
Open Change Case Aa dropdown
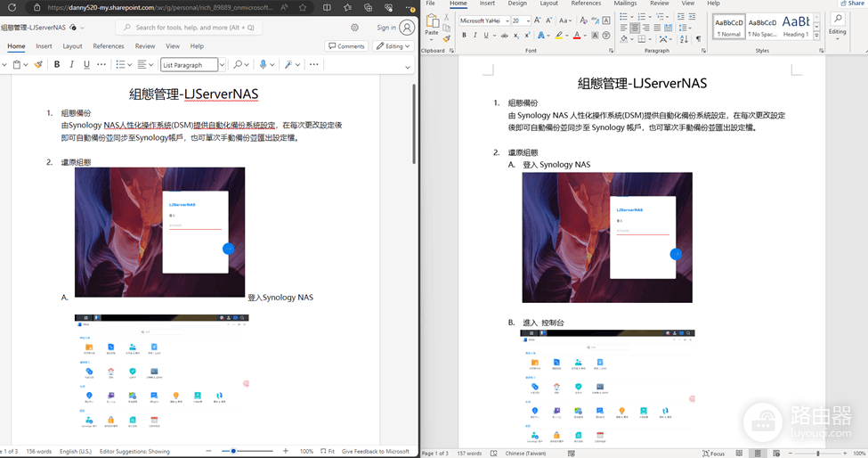coord(564,20)
